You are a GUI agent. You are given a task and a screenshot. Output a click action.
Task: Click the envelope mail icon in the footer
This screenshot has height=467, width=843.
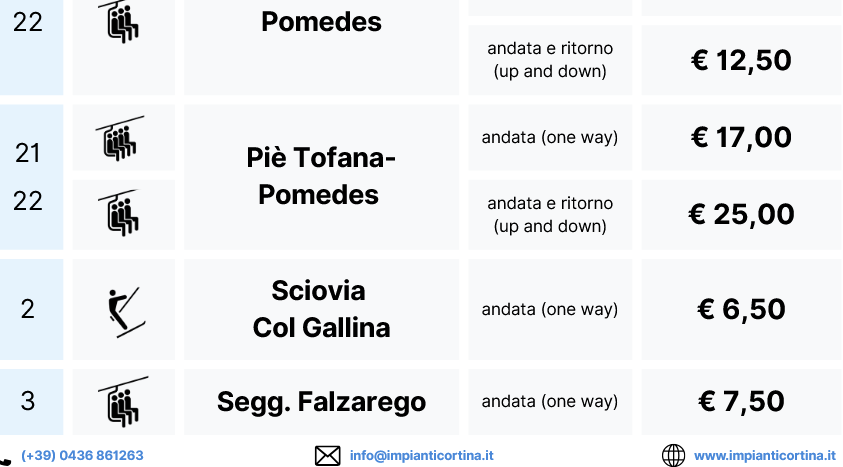click(x=327, y=455)
